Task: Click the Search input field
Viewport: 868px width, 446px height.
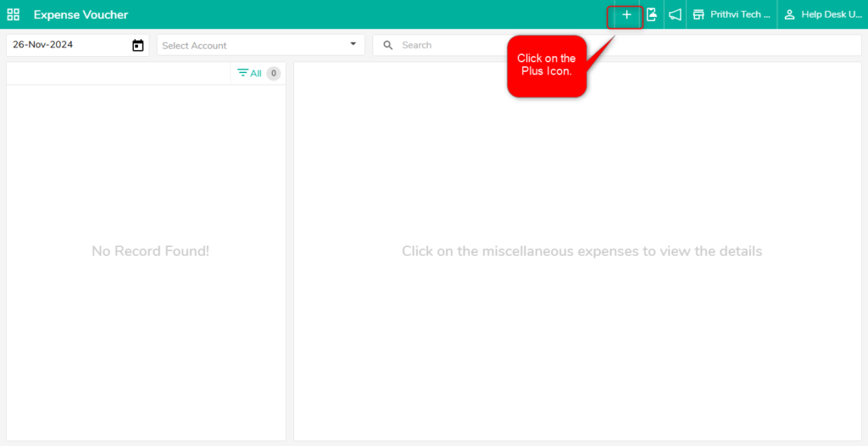Action: (617, 46)
